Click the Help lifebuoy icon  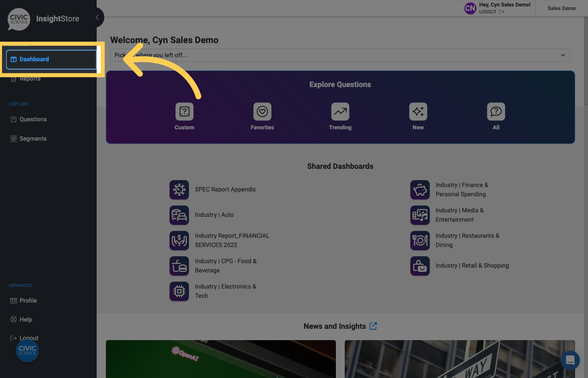click(x=14, y=320)
